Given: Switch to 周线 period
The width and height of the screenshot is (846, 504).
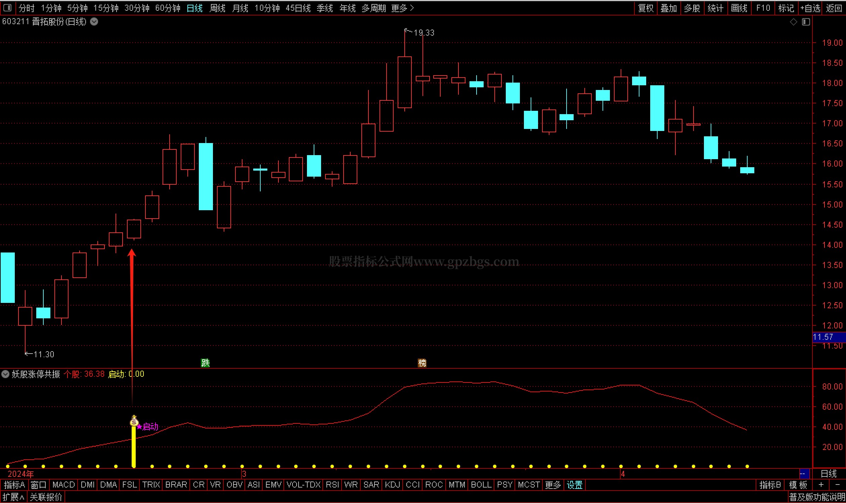Looking at the screenshot, I should [217, 8].
